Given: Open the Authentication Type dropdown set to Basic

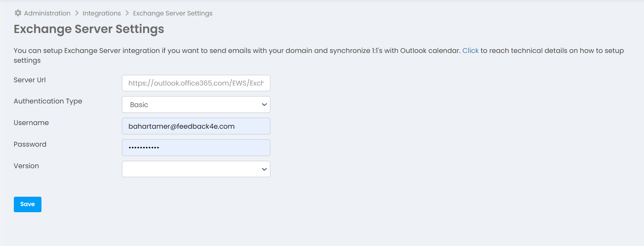Looking at the screenshot, I should pos(196,105).
